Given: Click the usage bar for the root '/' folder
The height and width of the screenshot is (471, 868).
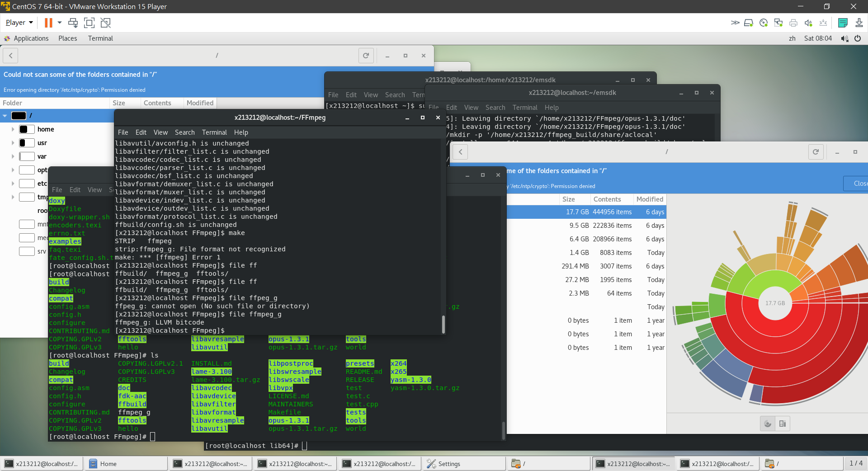Looking at the screenshot, I should pyautogui.click(x=19, y=116).
